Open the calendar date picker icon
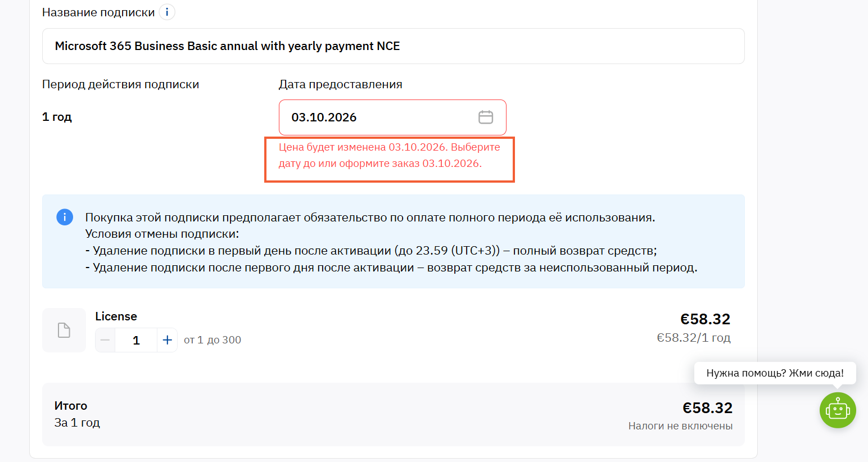868x462 pixels. click(x=486, y=117)
